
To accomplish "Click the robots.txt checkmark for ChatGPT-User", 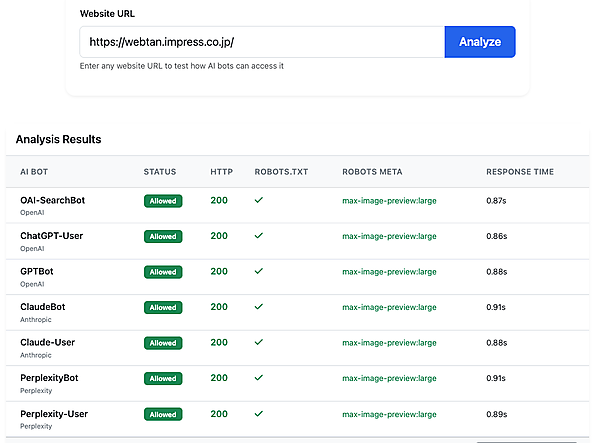I will click(259, 236).
